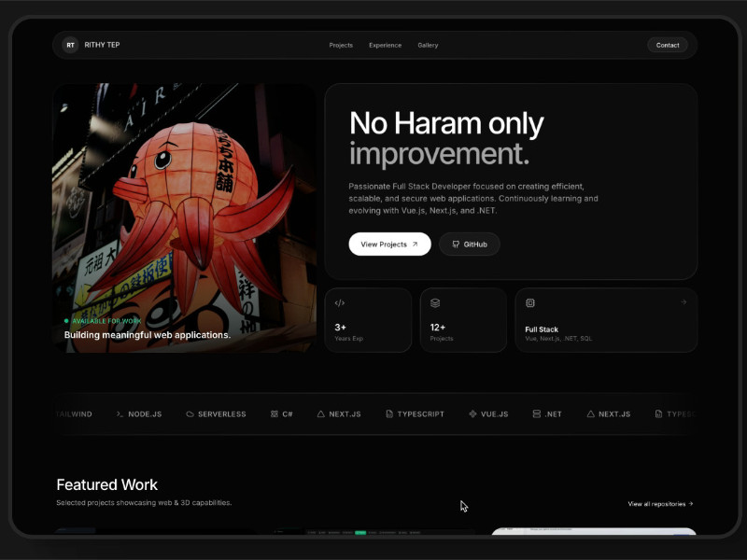The width and height of the screenshot is (747, 560).
Task: Click the Serverless cloud icon
Action: pyautogui.click(x=190, y=413)
